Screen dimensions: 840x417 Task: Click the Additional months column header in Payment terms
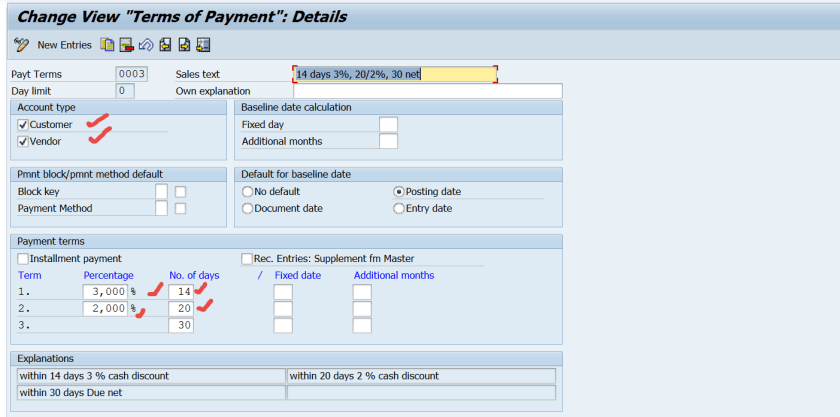point(394,275)
